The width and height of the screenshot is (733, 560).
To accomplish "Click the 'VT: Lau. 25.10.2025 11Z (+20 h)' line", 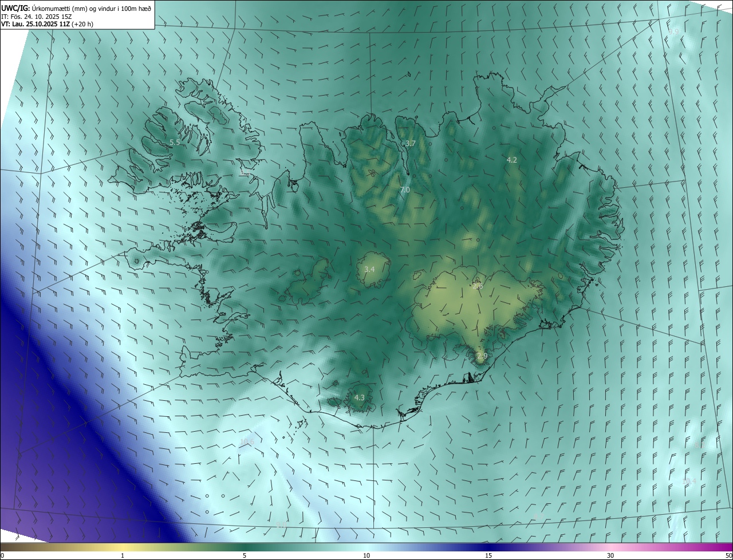I will point(47,24).
